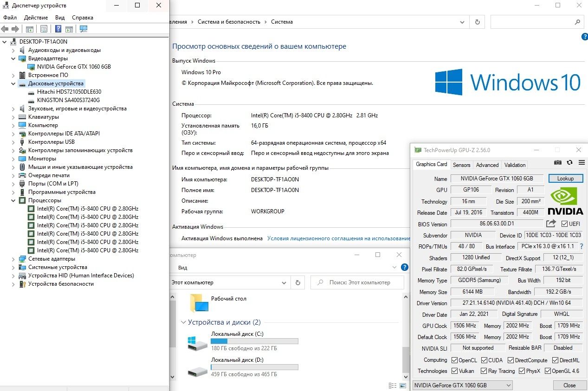This screenshot has width=588, height=391.
Task: Open the license agreement terms link
Action: (x=339, y=238)
